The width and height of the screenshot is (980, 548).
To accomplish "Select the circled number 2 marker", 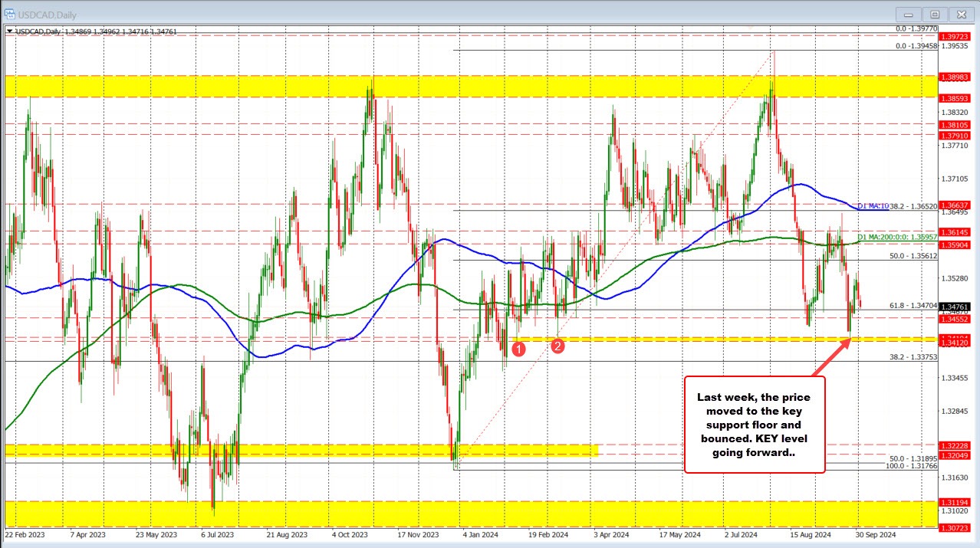I will tap(558, 346).
